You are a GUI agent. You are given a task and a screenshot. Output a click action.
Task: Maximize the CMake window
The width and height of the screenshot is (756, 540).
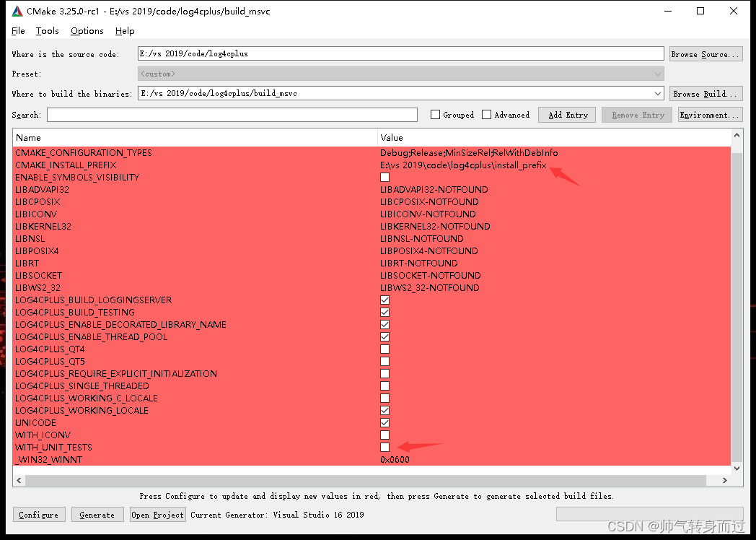pos(700,11)
